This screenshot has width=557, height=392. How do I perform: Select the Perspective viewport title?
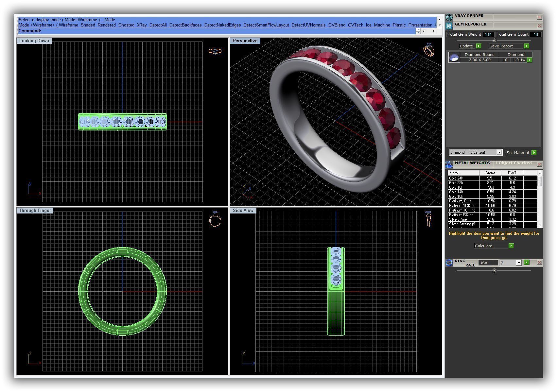pyautogui.click(x=245, y=41)
